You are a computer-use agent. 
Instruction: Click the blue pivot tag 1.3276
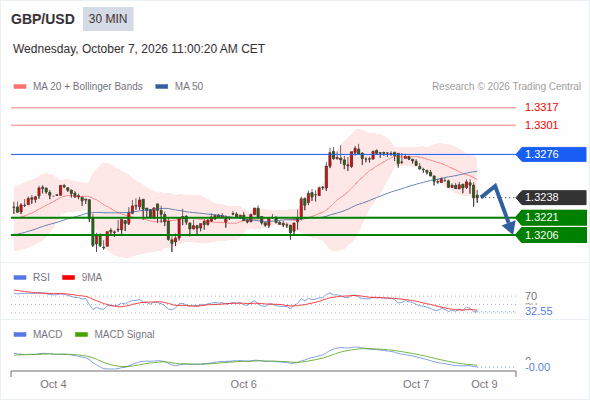(x=551, y=154)
